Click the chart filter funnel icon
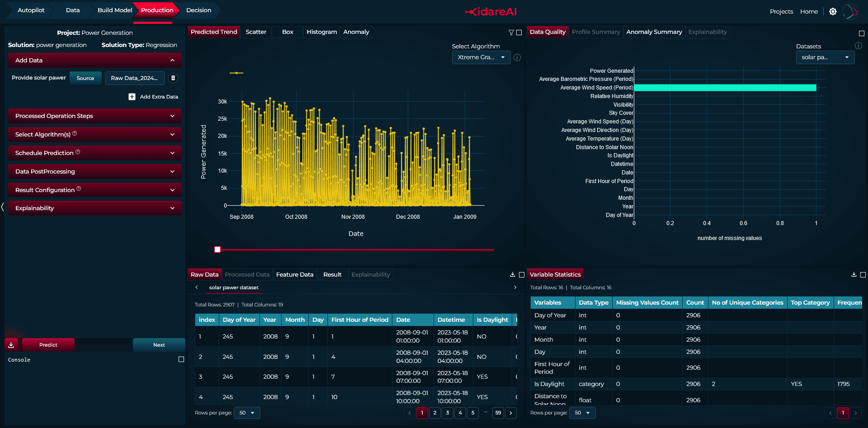The width and height of the screenshot is (868, 428). [x=511, y=33]
